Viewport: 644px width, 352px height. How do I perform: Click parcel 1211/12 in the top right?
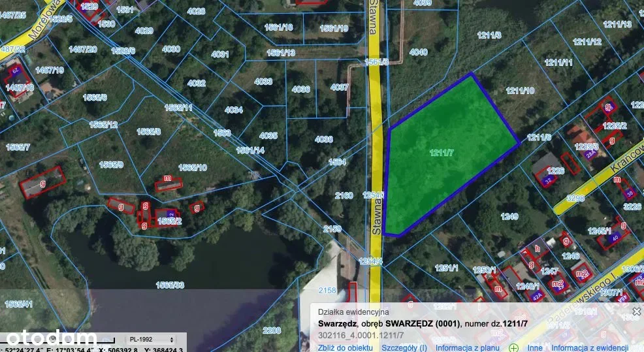click(587, 42)
